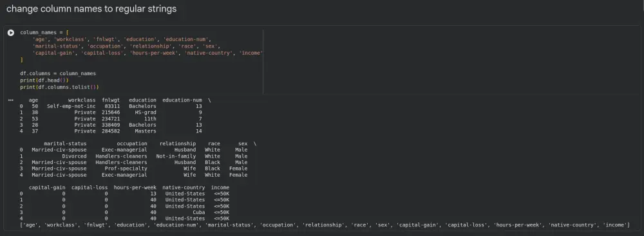
Task: Click 'Prof-specialty' value in output
Action: tap(126, 168)
